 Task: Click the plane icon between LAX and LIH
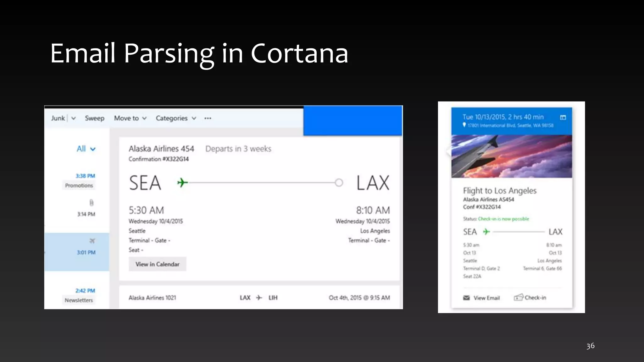pyautogui.click(x=259, y=298)
